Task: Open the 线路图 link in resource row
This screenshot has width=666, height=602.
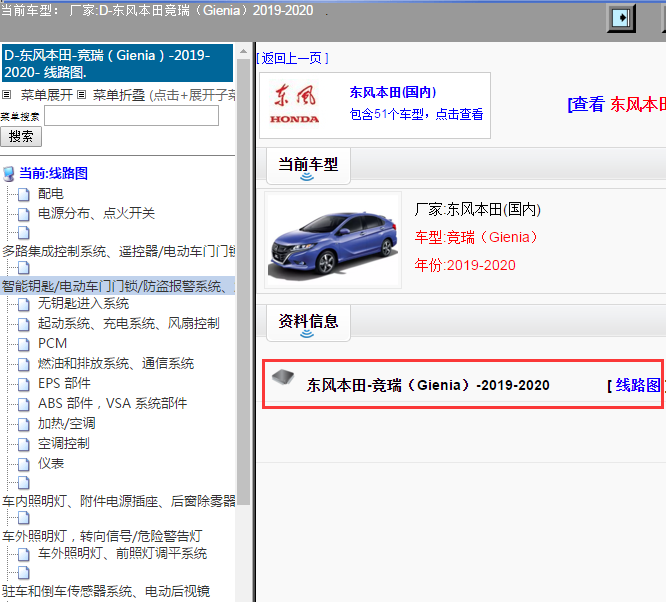Action: (638, 385)
